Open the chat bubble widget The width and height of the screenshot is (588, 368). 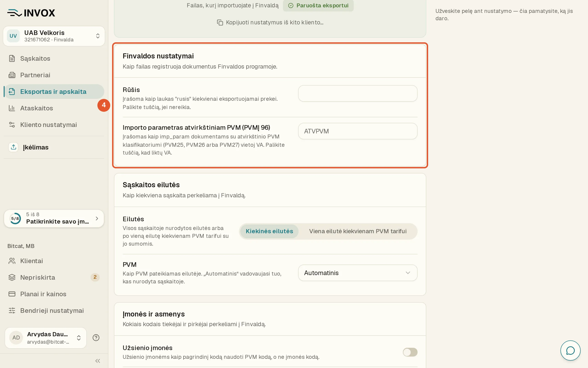coord(570,351)
